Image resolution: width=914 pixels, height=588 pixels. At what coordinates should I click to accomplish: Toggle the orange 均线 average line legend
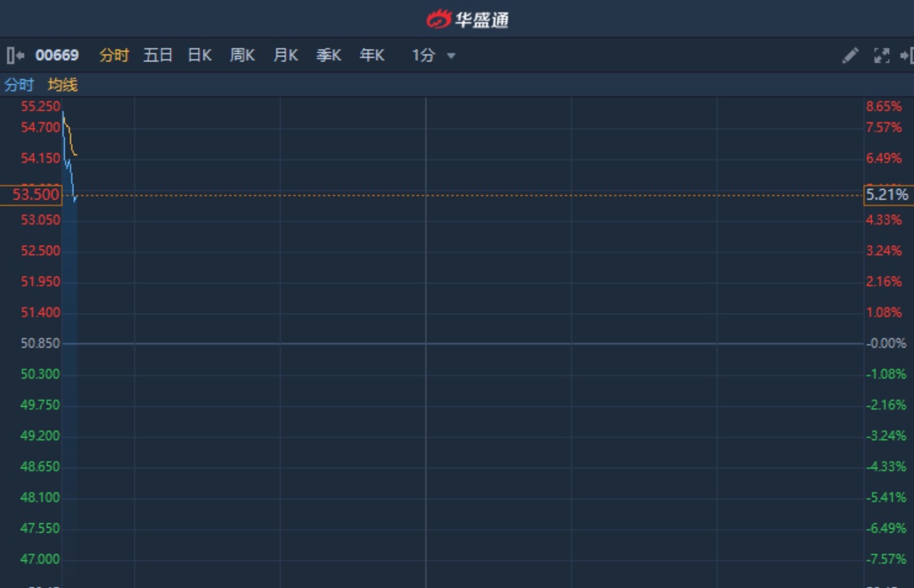[63, 85]
